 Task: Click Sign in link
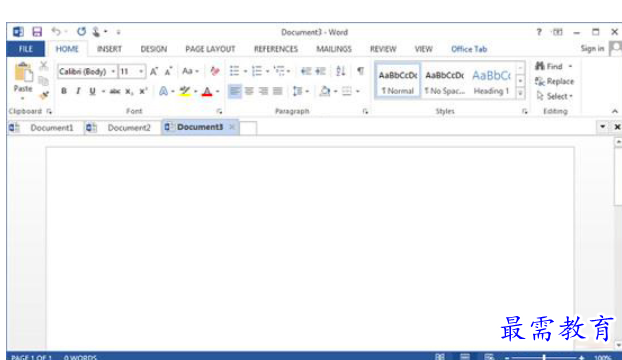pyautogui.click(x=592, y=48)
